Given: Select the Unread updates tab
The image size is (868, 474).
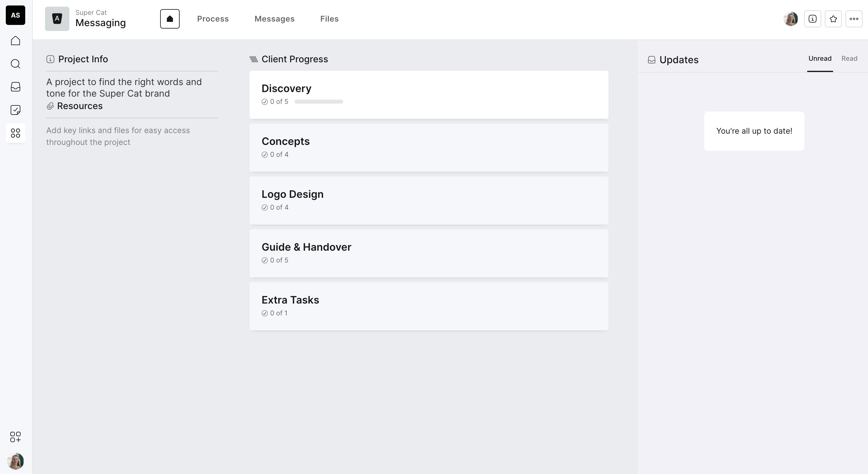Looking at the screenshot, I should click(820, 59).
